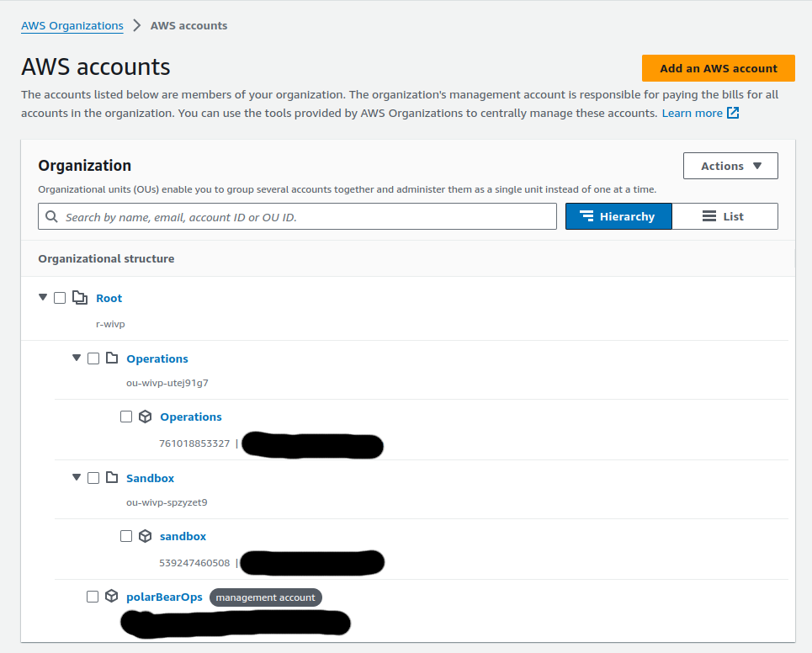This screenshot has width=812, height=653.
Task: Open the Sandbox organizational unit link
Action: [150, 478]
